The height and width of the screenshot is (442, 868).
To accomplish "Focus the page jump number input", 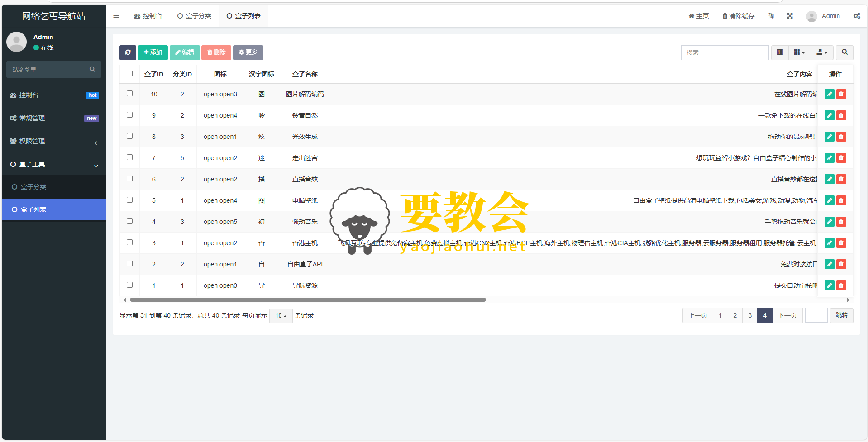I will [816, 315].
